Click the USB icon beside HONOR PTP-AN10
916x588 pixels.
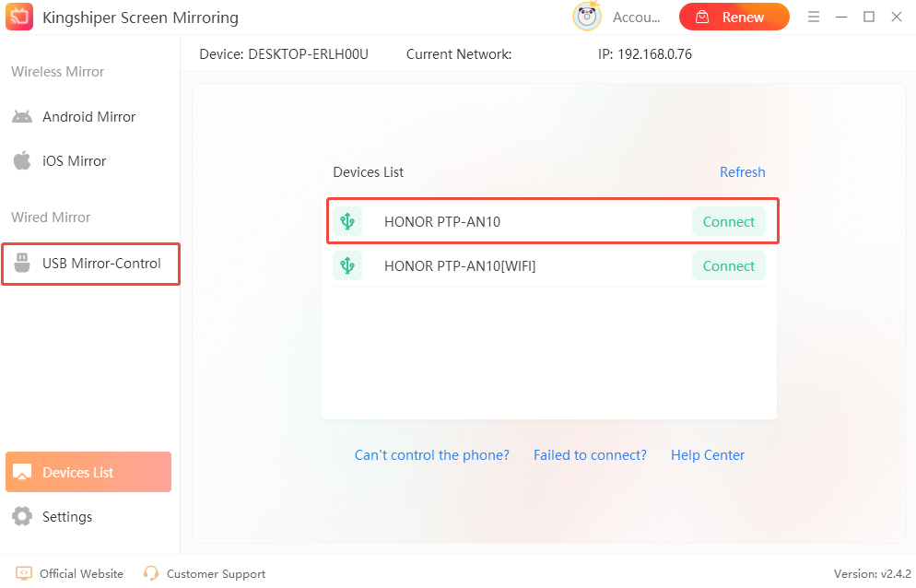tap(347, 221)
